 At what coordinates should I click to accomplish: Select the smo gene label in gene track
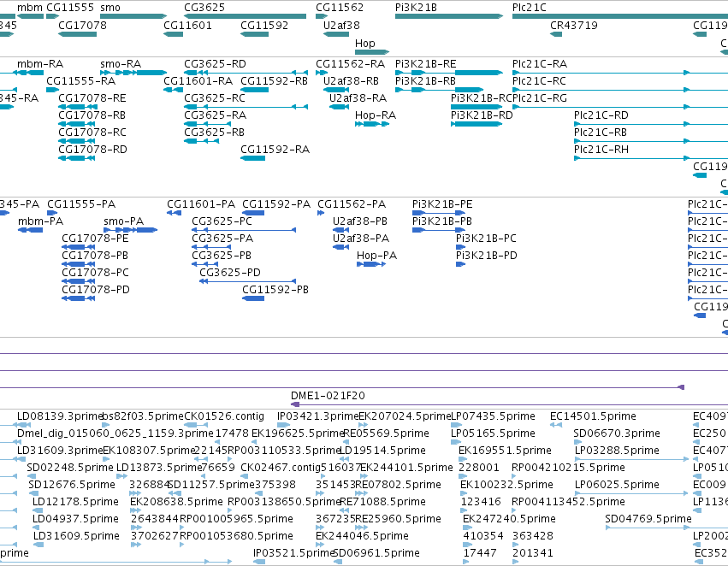click(x=110, y=8)
